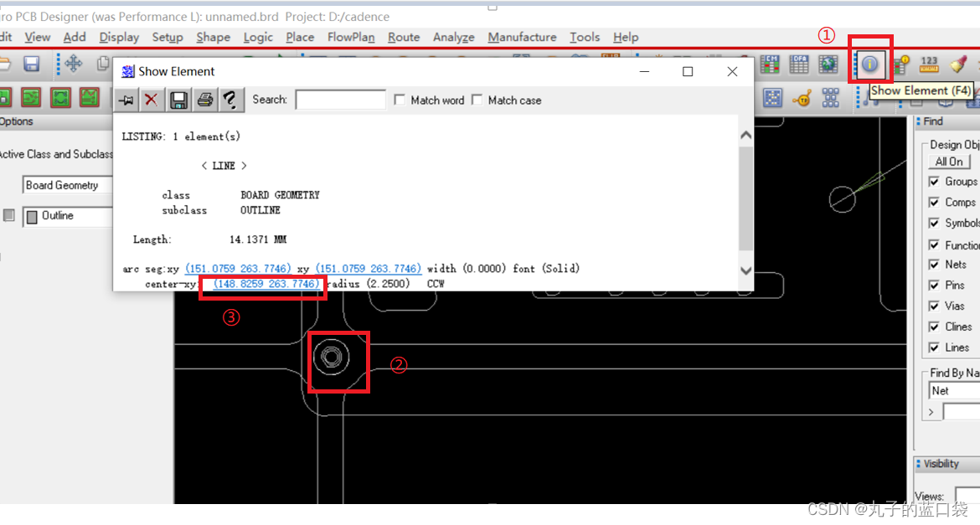Save the Show Element listing to file
980x525 pixels.
tap(178, 100)
